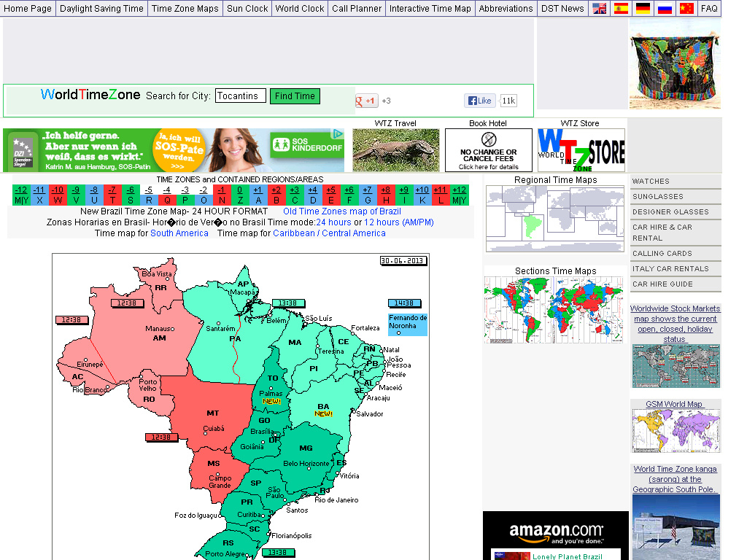Open the SOS Kinderdorf ad banner
The width and height of the screenshot is (747, 560).
(174, 150)
